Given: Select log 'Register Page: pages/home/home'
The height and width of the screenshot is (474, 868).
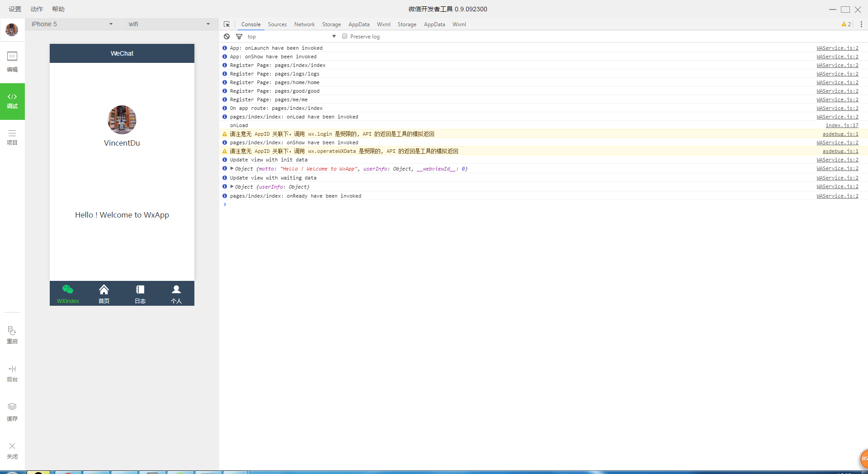Looking at the screenshot, I should coord(274,82).
